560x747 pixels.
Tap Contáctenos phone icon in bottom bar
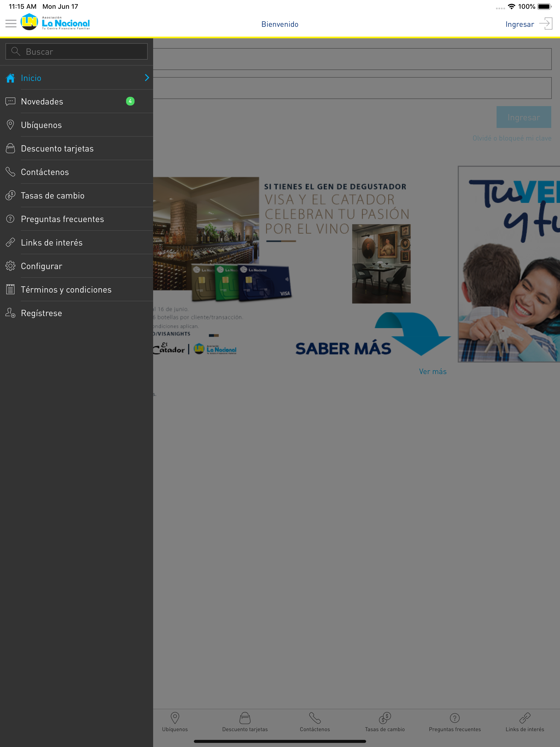315,718
